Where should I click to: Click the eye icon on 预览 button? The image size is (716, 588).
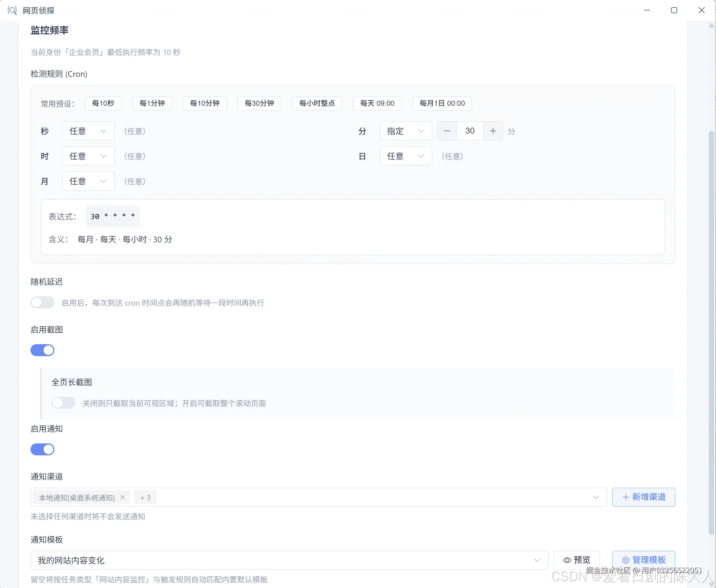tap(567, 560)
